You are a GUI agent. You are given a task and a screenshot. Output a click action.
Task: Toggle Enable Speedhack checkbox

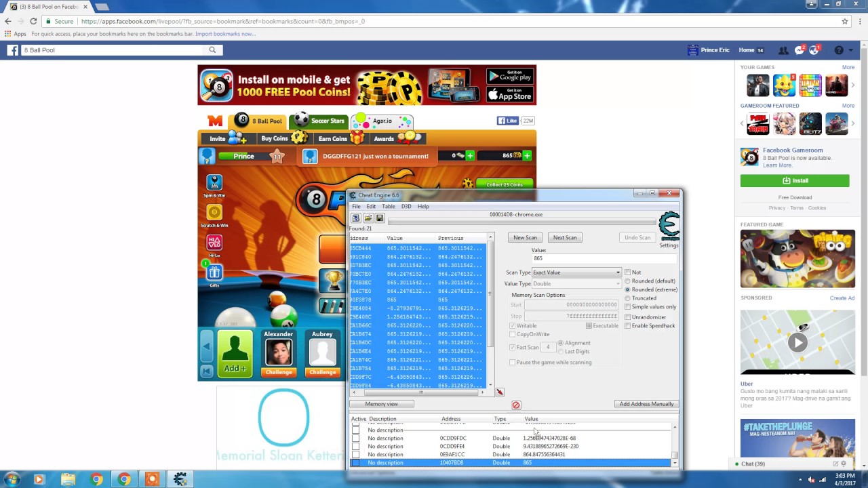point(627,326)
